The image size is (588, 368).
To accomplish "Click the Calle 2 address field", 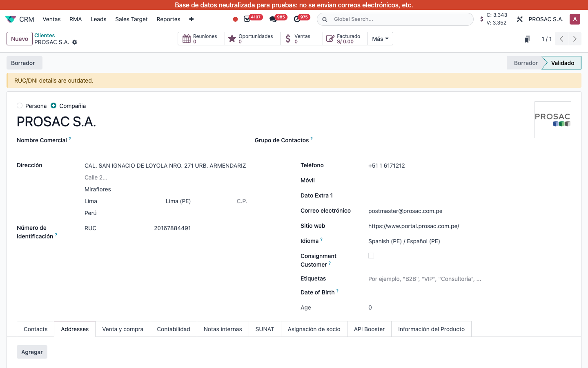I will click(x=165, y=177).
